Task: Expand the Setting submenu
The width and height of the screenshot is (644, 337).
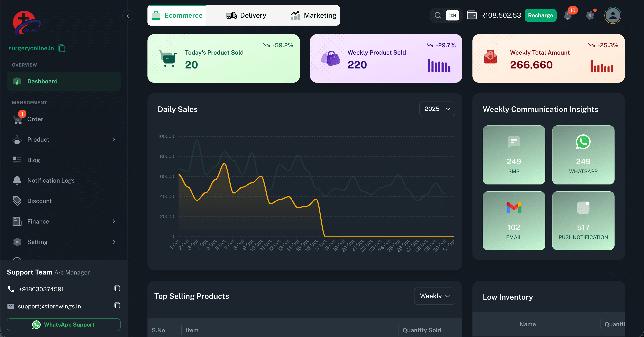Action: 64,242
